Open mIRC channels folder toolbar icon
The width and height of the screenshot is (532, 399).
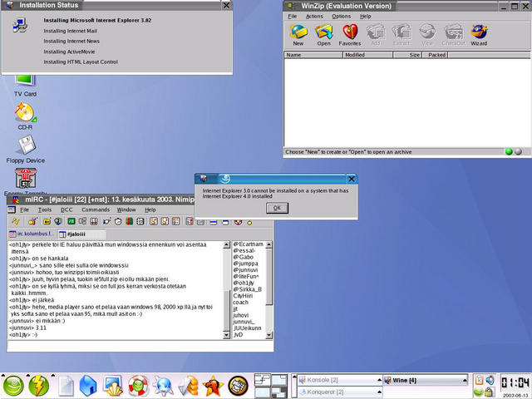(47, 222)
